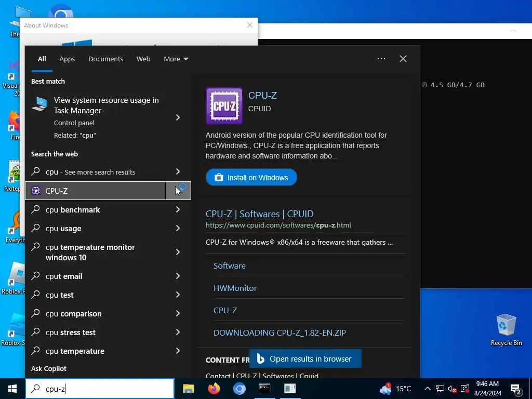Close the About Windows dialog

pyautogui.click(x=250, y=25)
